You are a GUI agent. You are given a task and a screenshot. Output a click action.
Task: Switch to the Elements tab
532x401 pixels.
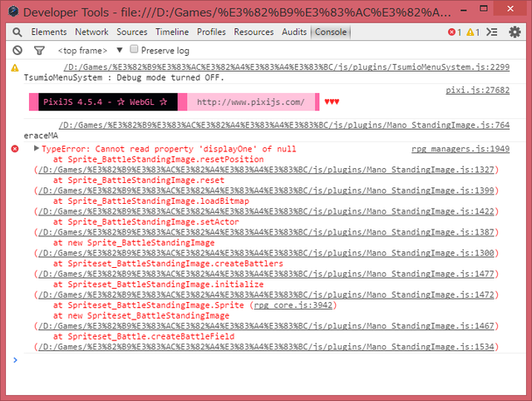[x=49, y=32]
